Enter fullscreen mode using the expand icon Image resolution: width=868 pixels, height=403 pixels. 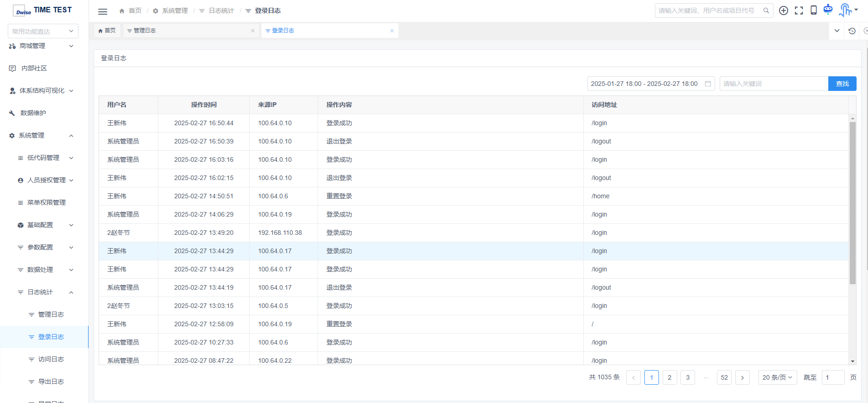coord(799,11)
